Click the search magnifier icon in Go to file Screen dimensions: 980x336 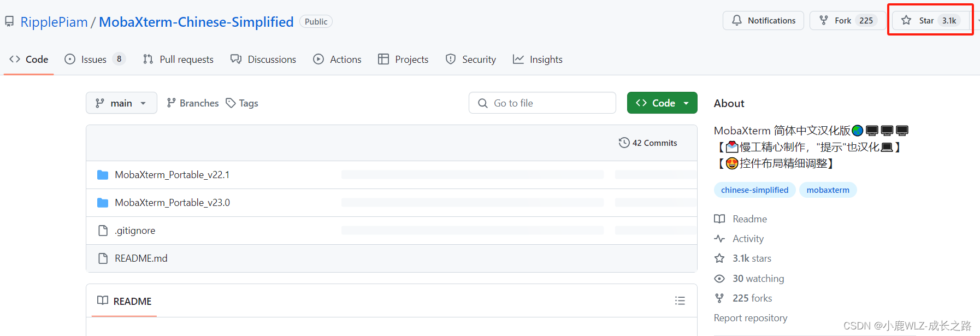pos(483,103)
